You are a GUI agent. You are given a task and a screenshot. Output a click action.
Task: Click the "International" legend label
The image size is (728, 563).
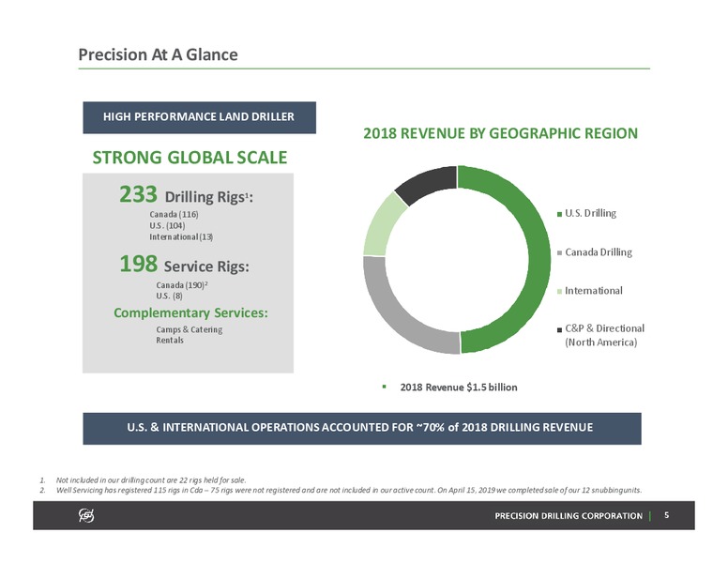(593, 290)
